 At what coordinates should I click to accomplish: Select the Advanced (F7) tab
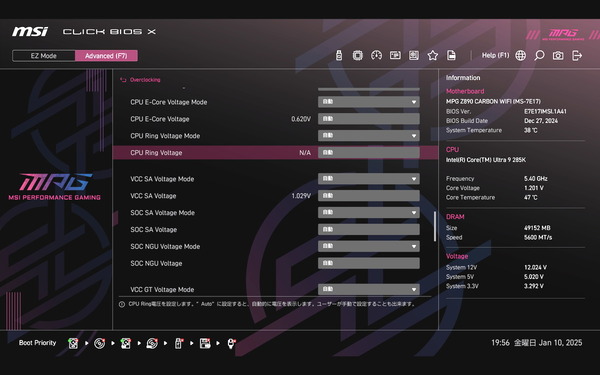pos(106,56)
